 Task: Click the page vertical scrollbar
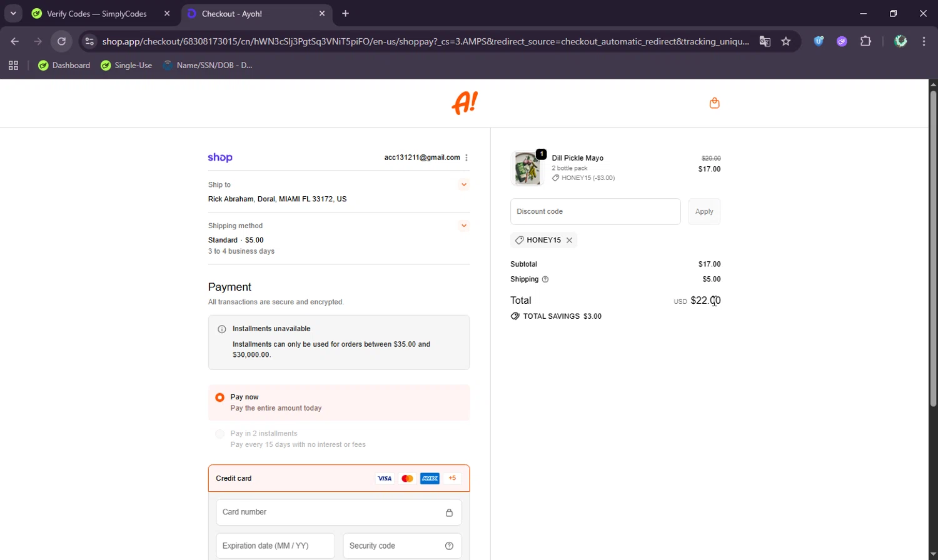tap(933, 249)
